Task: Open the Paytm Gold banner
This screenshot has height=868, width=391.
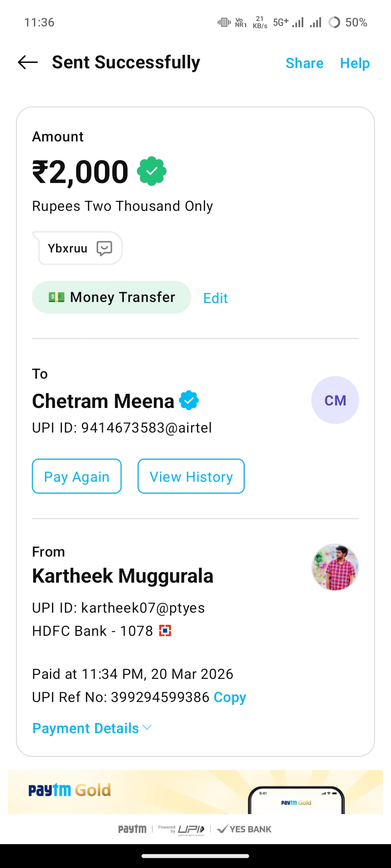Action: [x=195, y=792]
